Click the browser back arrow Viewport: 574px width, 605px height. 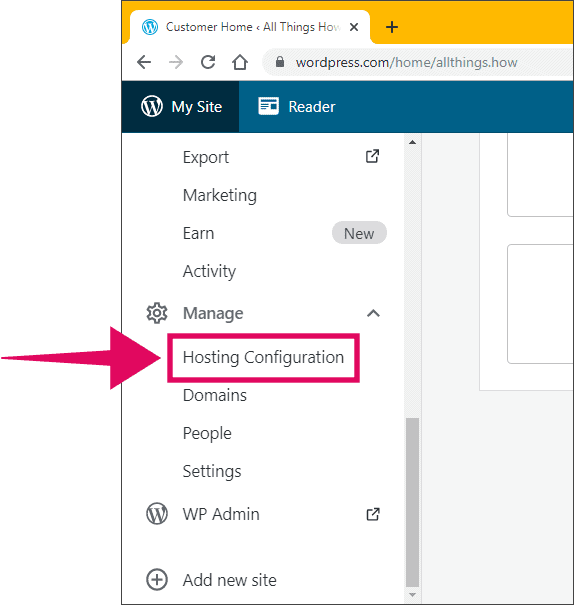click(x=144, y=62)
